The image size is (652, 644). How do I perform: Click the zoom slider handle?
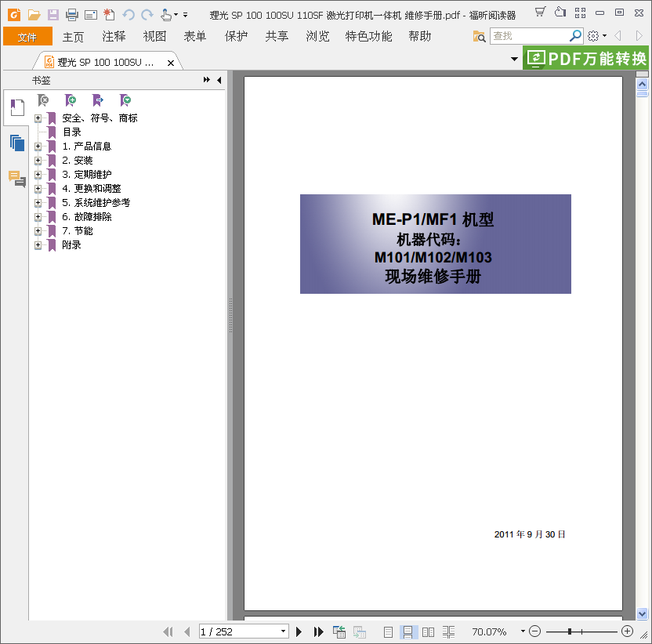(x=570, y=631)
